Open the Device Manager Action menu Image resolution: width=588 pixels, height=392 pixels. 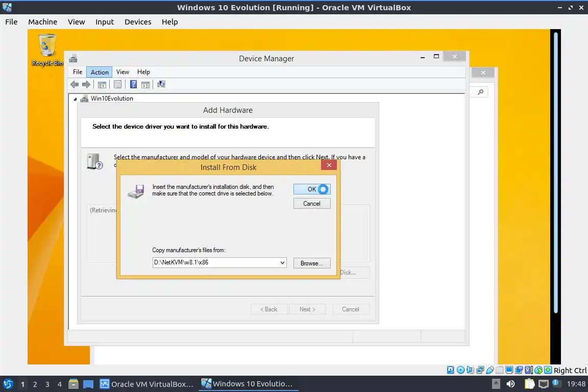(100, 72)
